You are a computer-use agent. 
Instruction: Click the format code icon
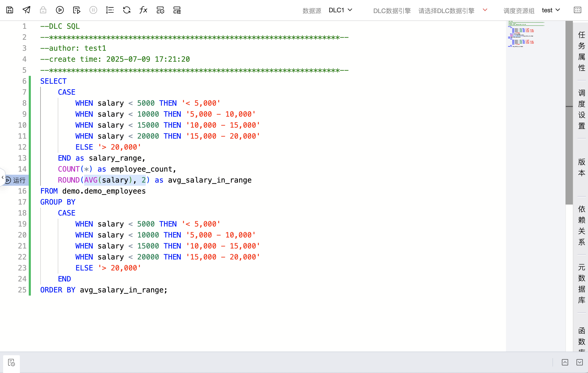[x=110, y=10]
